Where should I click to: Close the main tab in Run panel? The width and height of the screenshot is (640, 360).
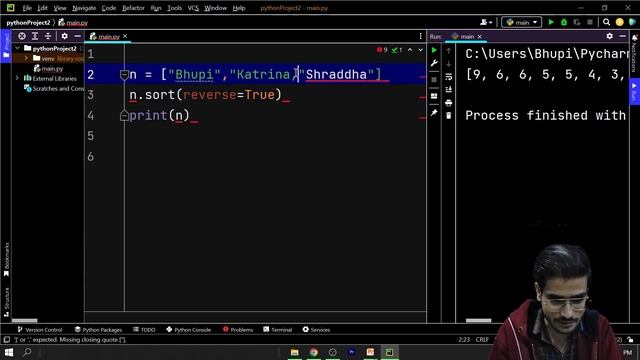point(480,37)
